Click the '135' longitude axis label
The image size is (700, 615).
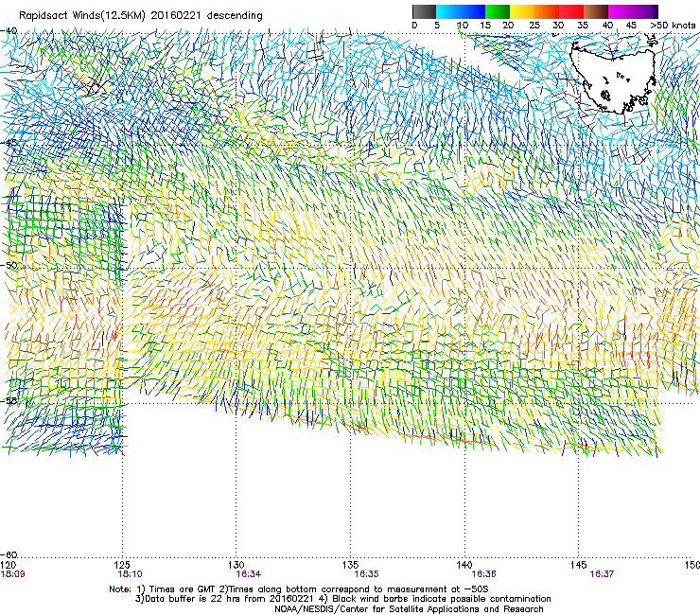point(350,565)
